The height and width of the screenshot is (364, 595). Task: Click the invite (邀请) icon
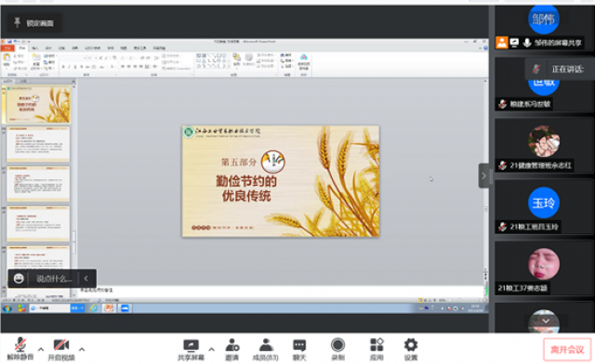pos(231,349)
